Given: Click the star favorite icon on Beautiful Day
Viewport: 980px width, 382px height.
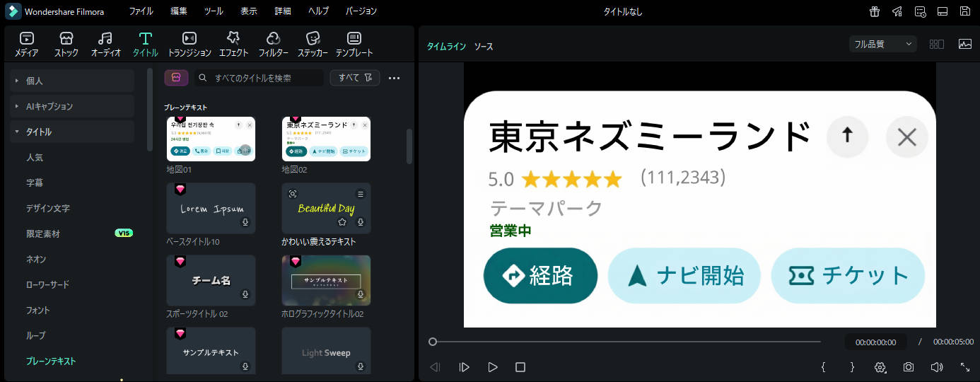Looking at the screenshot, I should [x=342, y=222].
